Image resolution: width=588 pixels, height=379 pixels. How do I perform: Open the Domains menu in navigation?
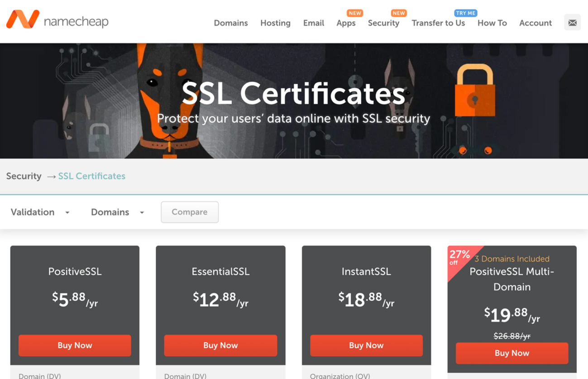(231, 23)
